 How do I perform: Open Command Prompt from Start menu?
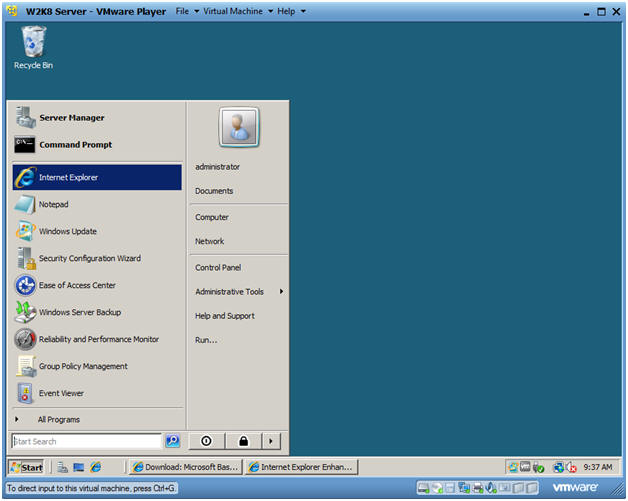click(97, 145)
